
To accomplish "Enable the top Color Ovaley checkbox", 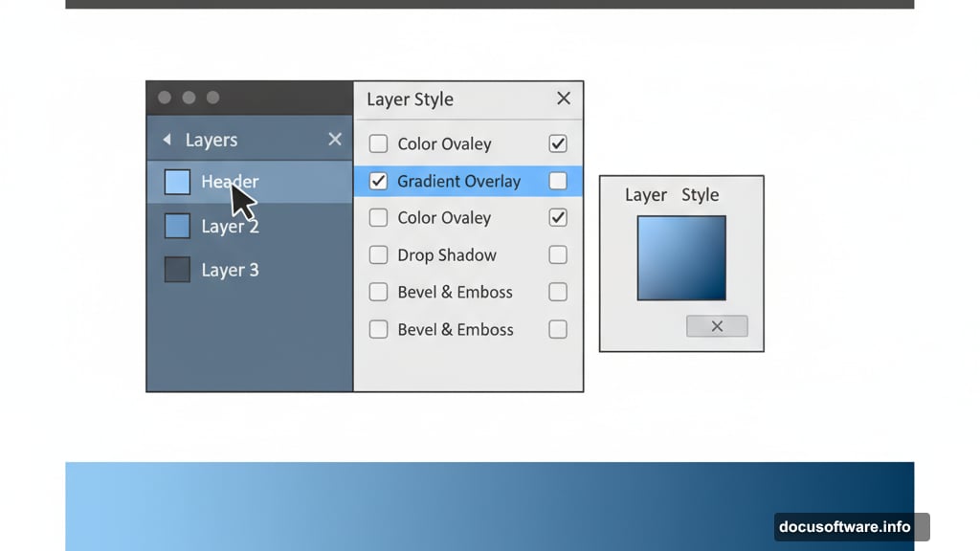I will [378, 143].
